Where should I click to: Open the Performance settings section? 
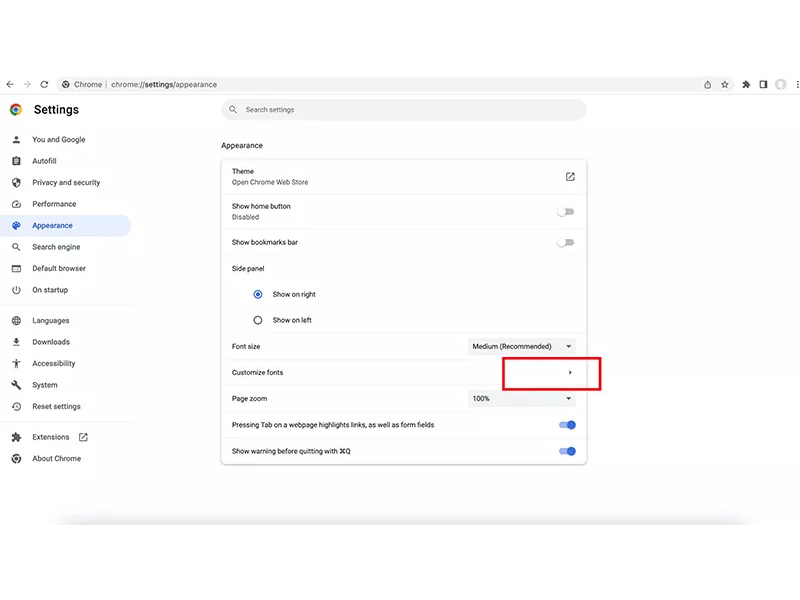click(x=54, y=204)
